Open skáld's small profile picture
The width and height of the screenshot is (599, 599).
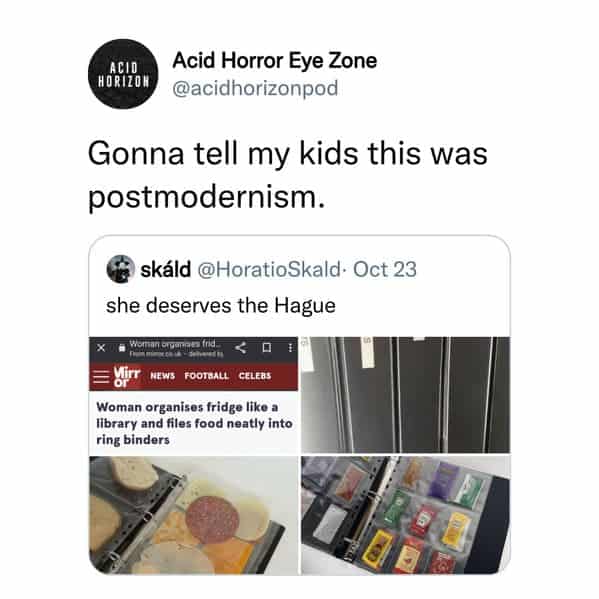pos(120,269)
